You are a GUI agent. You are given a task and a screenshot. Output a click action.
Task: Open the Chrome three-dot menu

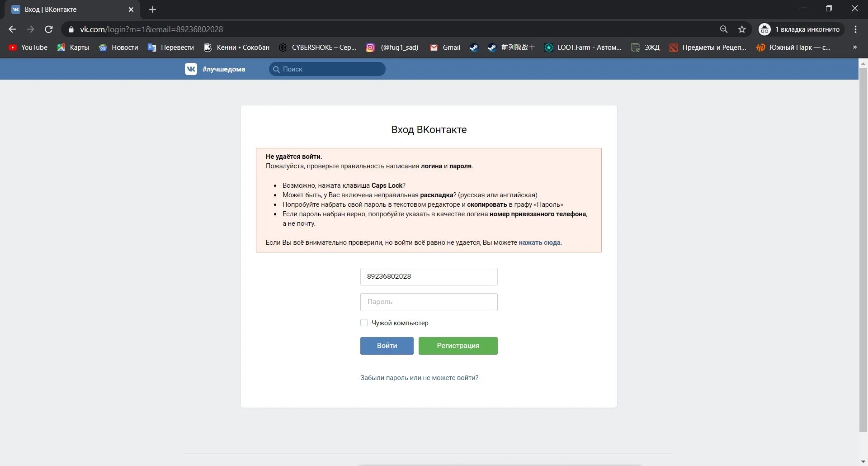(855, 29)
